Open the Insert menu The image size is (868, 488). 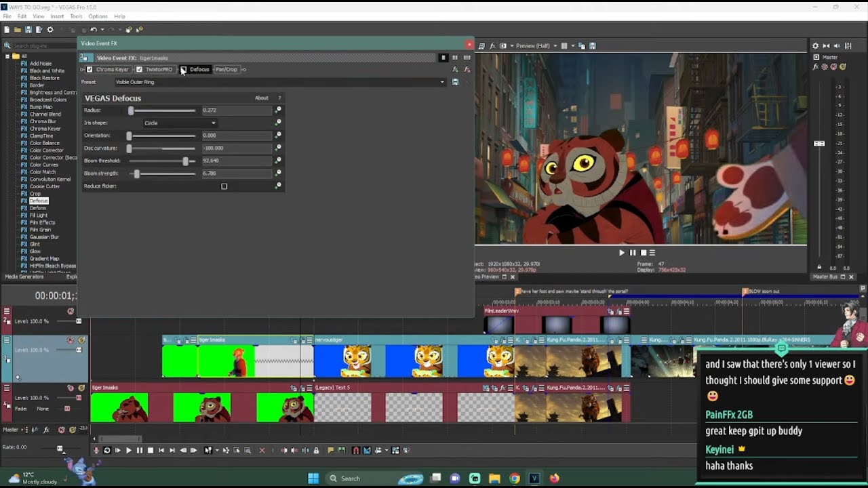pyautogui.click(x=57, y=16)
